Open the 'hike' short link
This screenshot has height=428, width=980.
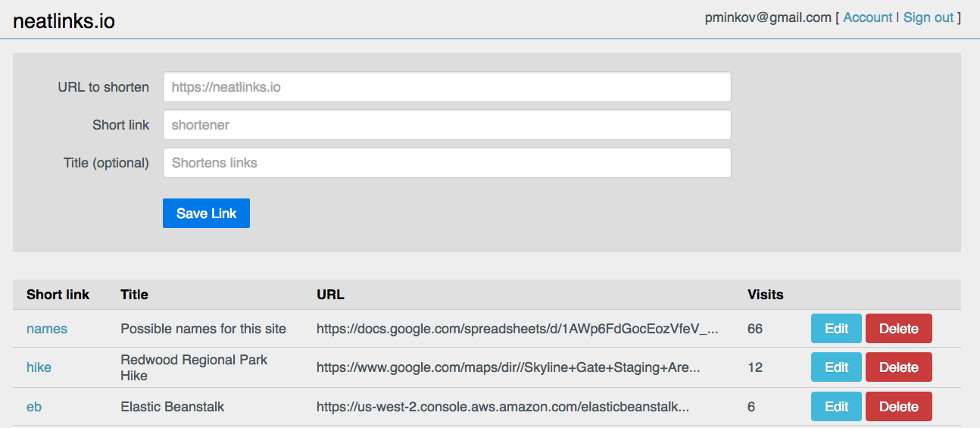pyautogui.click(x=39, y=367)
